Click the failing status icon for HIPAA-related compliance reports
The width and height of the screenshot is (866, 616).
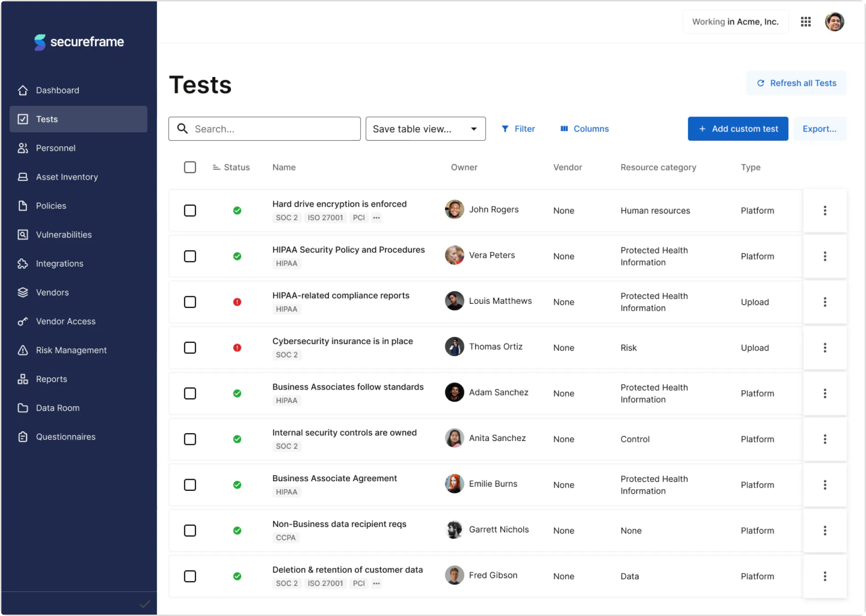point(237,302)
